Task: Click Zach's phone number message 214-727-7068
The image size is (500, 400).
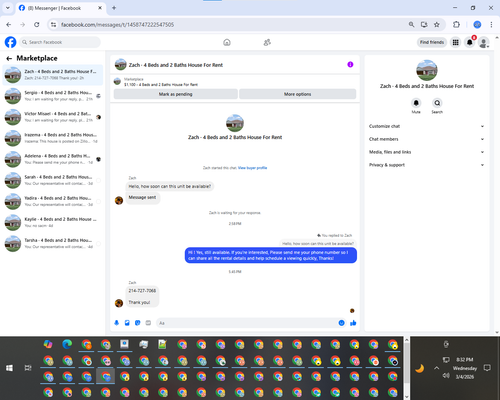Action: click(142, 291)
